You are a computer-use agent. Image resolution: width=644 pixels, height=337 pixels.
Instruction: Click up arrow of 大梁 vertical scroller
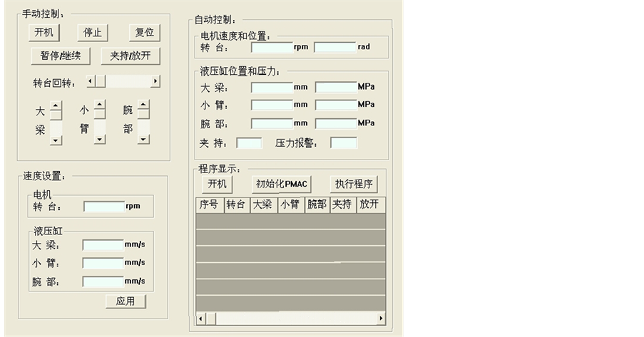pyautogui.click(x=56, y=105)
